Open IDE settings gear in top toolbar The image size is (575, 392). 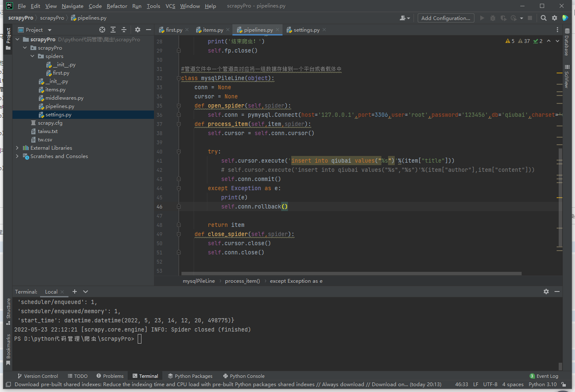555,18
